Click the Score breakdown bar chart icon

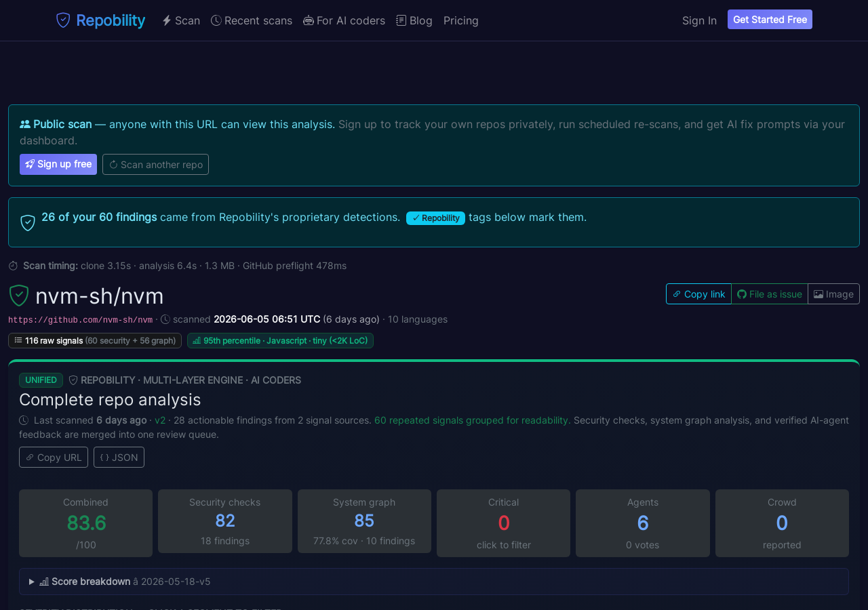(x=44, y=582)
